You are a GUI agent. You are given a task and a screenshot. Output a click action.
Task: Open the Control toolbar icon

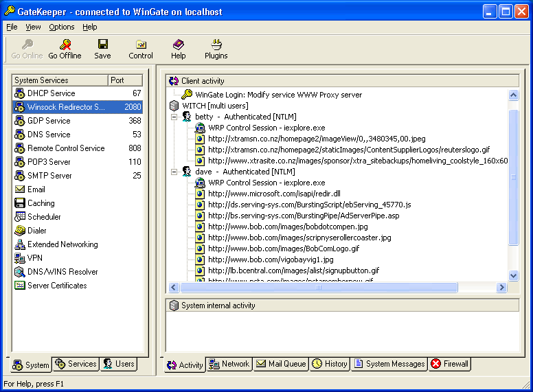coord(141,45)
